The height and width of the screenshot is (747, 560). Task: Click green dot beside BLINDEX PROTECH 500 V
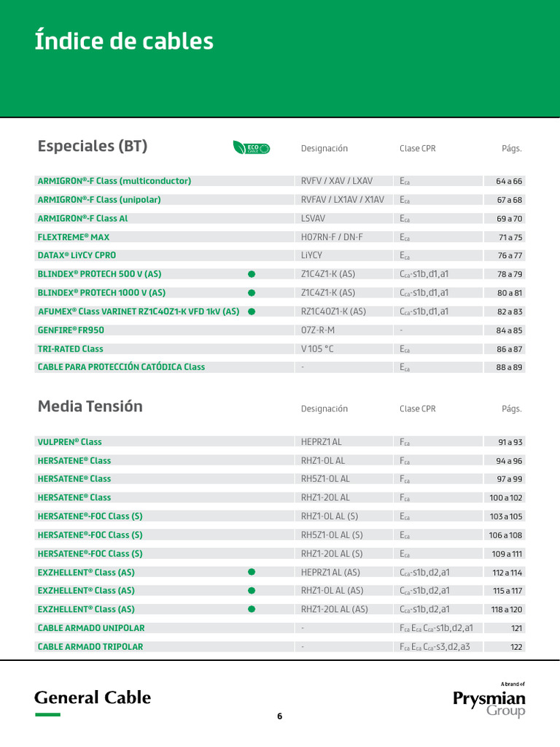click(x=252, y=274)
